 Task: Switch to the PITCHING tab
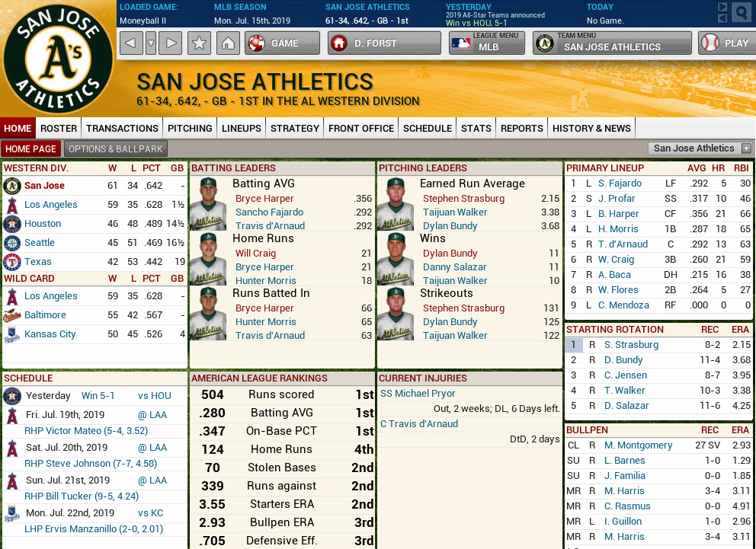190,128
